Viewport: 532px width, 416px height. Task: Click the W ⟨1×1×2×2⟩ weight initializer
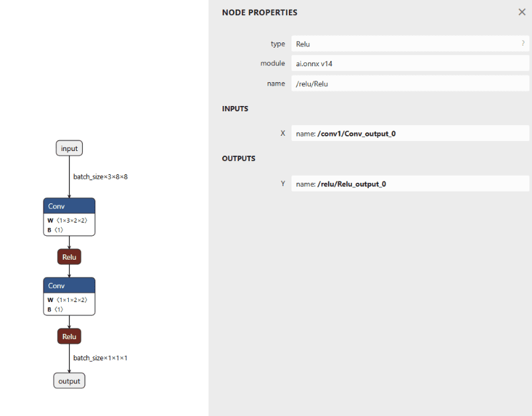[68, 300]
